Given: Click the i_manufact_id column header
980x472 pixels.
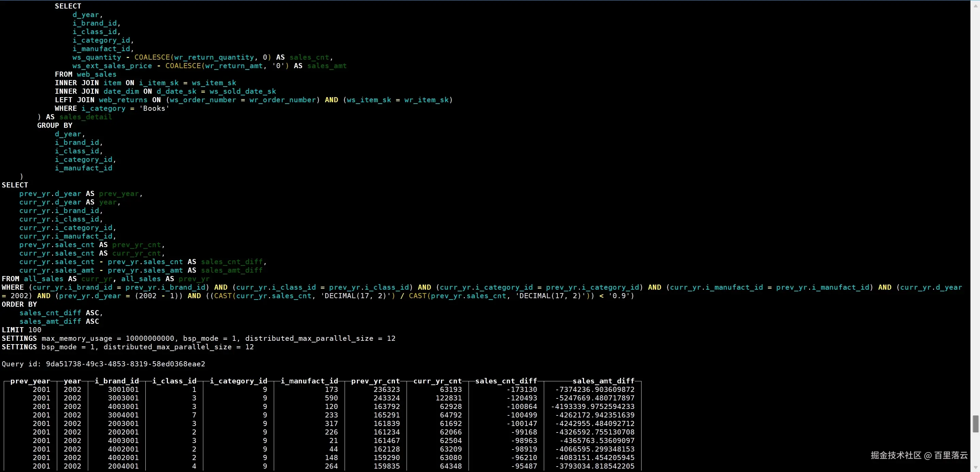Looking at the screenshot, I should [x=309, y=381].
